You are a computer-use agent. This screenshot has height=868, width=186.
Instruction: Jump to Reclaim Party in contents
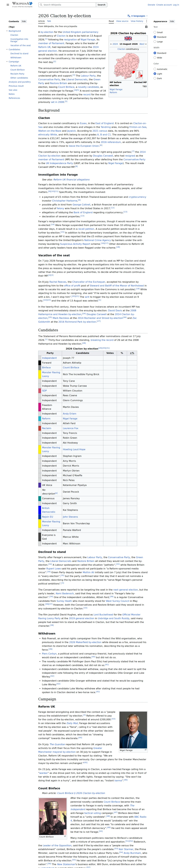17,74
